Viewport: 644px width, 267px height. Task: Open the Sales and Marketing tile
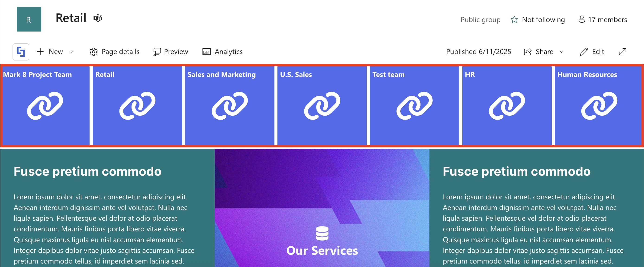229,105
